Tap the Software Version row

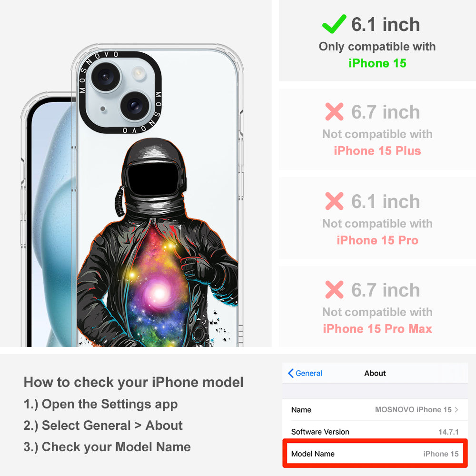point(375,432)
